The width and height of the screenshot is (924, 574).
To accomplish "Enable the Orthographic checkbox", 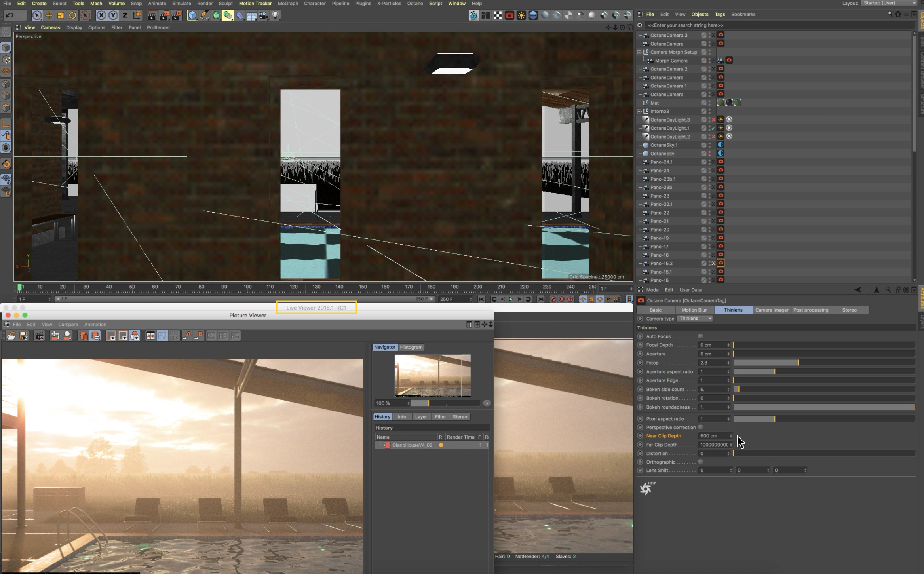I will tap(701, 462).
